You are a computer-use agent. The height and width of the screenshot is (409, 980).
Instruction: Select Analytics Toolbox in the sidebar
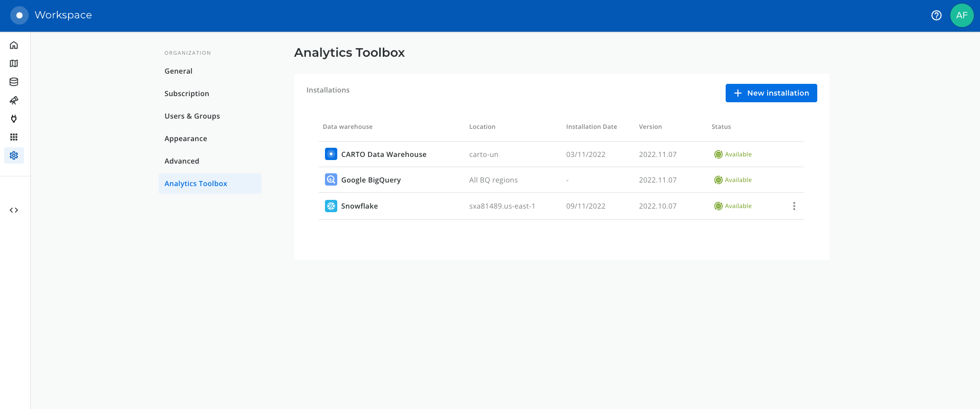pos(195,184)
